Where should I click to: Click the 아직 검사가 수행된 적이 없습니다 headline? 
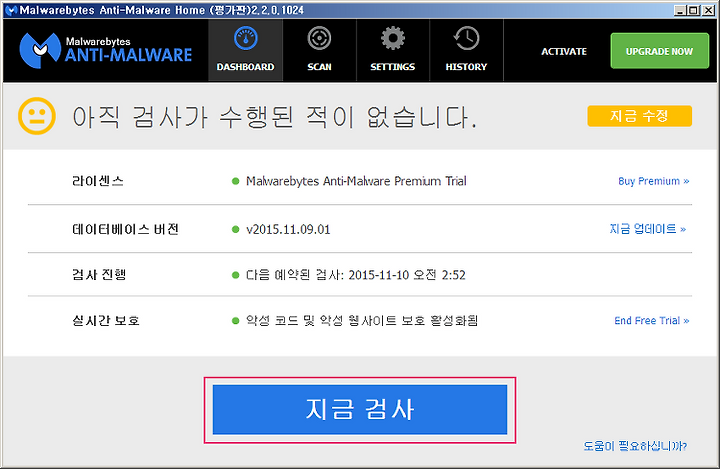[x=274, y=117]
